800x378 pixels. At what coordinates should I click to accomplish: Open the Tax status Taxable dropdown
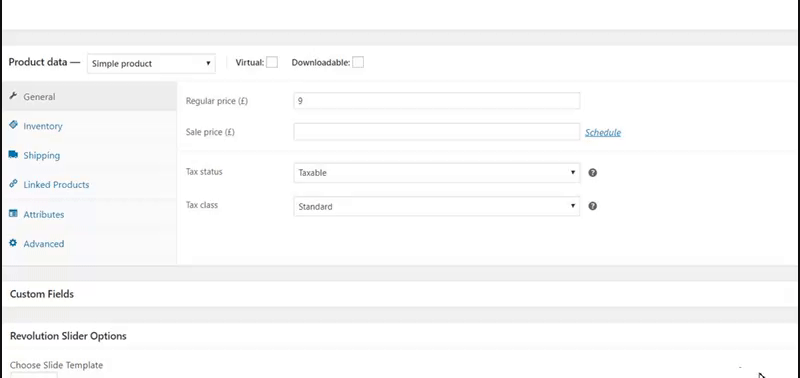[437, 173]
